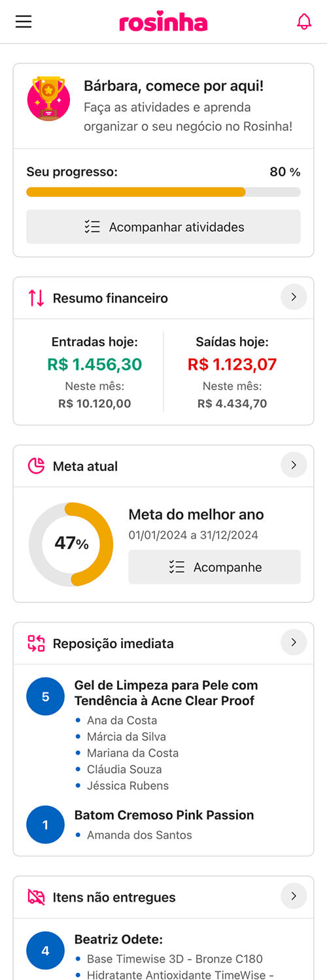Image resolution: width=327 pixels, height=980 pixels.
Task: Click the golden trophy icon
Action: pos(48,99)
